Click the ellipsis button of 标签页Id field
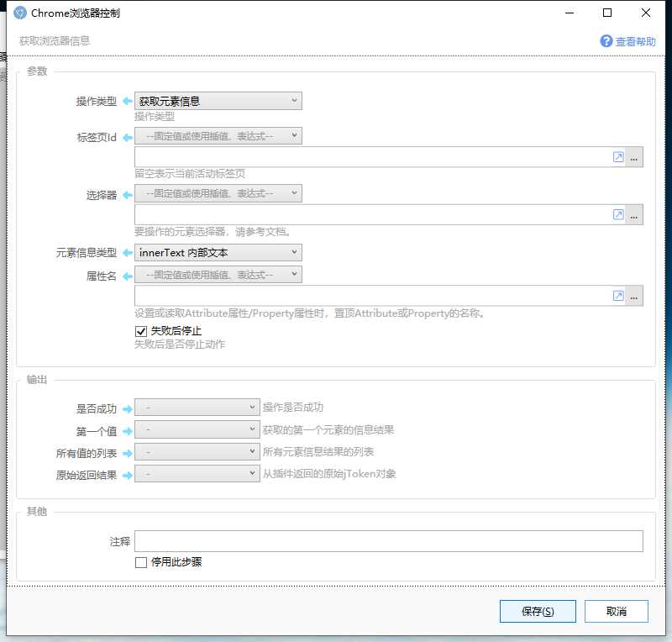This screenshot has width=672, height=642. [x=634, y=157]
